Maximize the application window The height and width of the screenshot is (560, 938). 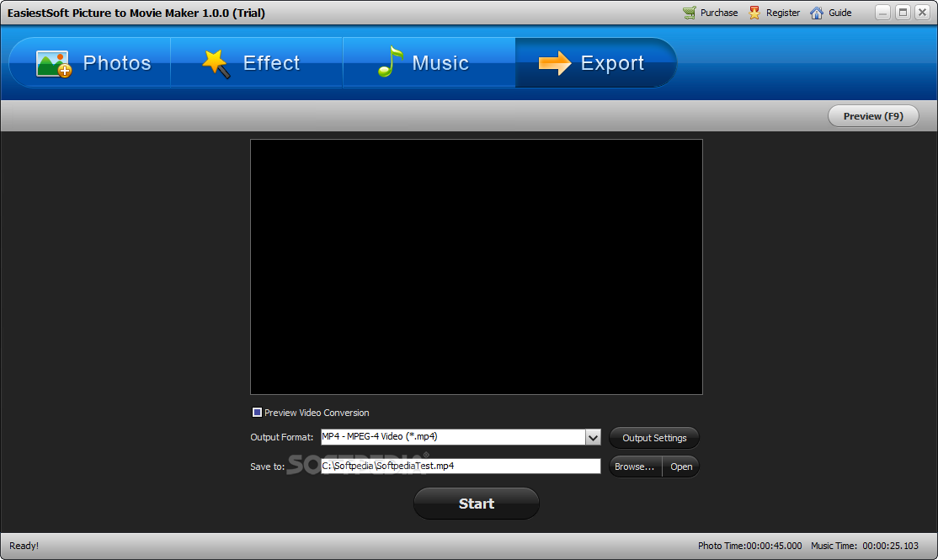[903, 13]
